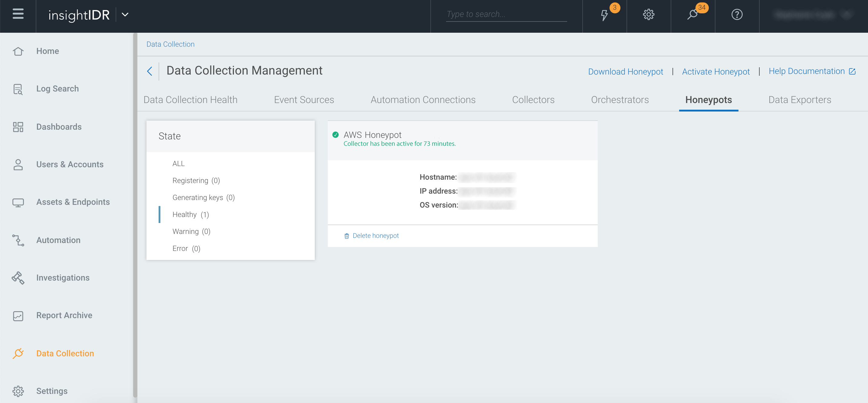This screenshot has height=403, width=868.
Task: Open Assets & Endpoints page
Action: pyautogui.click(x=73, y=202)
